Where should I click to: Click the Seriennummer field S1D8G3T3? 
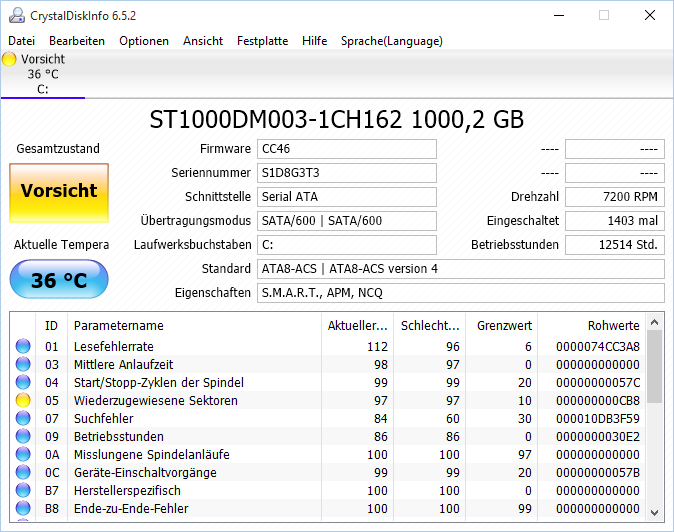click(347, 173)
